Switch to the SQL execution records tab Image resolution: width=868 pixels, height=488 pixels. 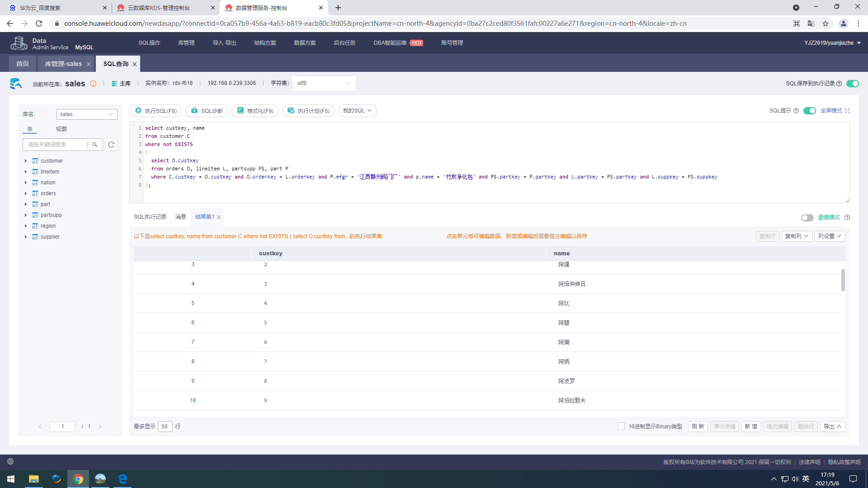[150, 217]
